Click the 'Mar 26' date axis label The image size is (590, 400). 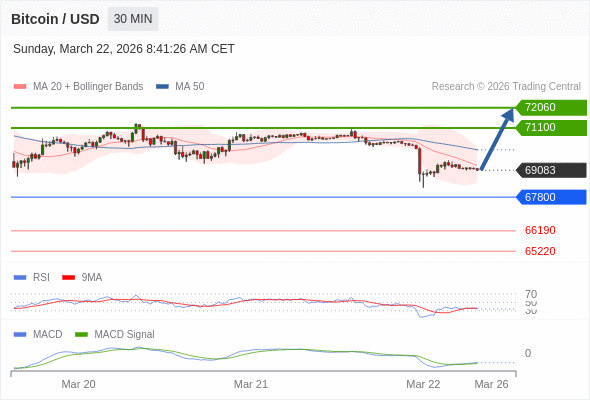coord(491,384)
